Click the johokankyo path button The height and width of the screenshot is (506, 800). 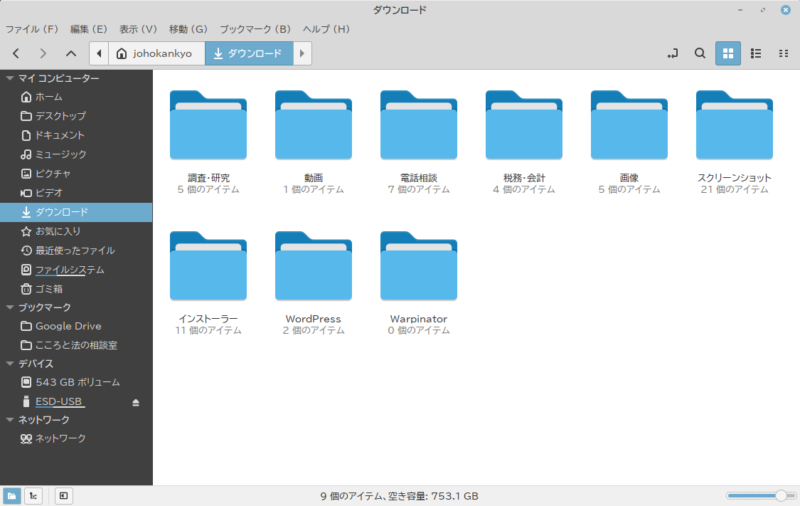coord(156,53)
